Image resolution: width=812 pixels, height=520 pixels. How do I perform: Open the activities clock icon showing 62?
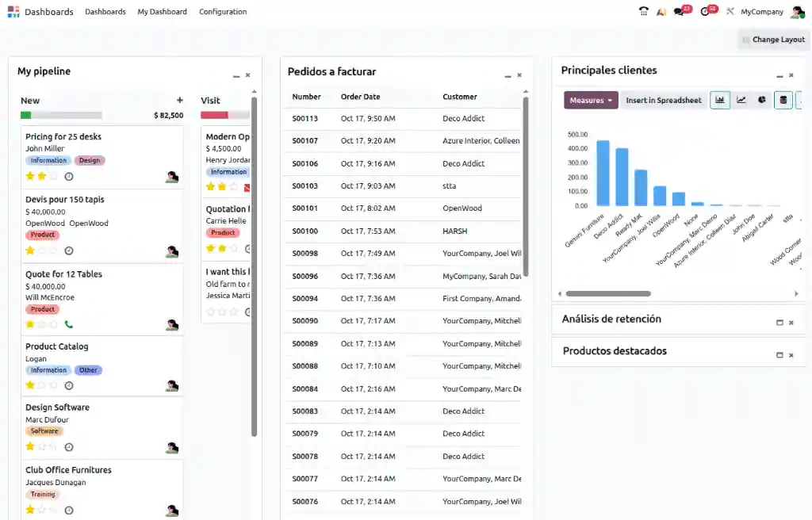click(x=706, y=11)
